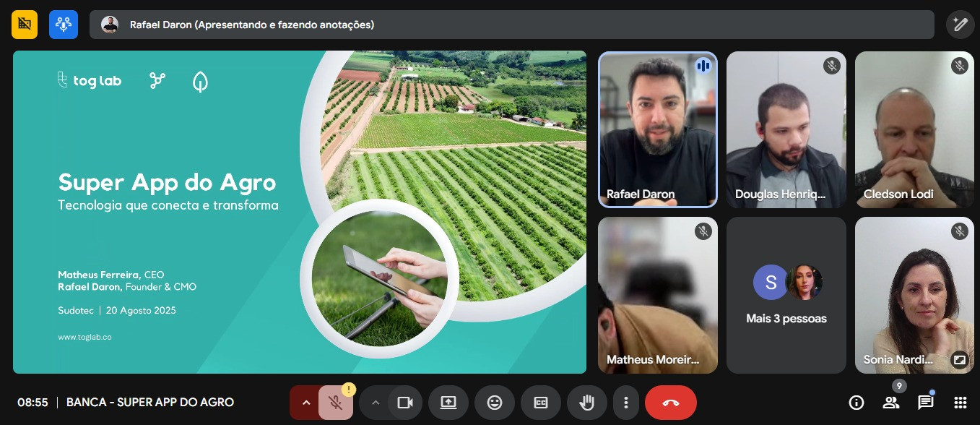Toggle the camera on or off
The image size is (980, 425).
coord(405,403)
